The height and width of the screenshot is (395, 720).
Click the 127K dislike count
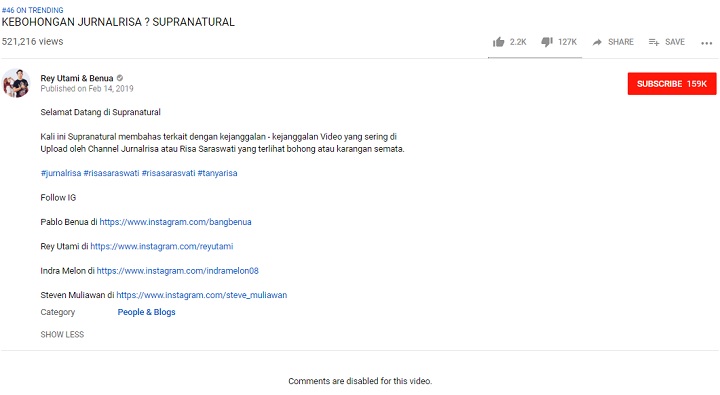(x=568, y=42)
